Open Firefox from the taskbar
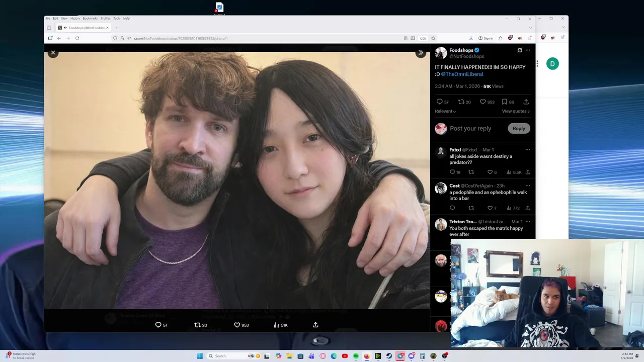This screenshot has height=362, width=644. coord(367,356)
